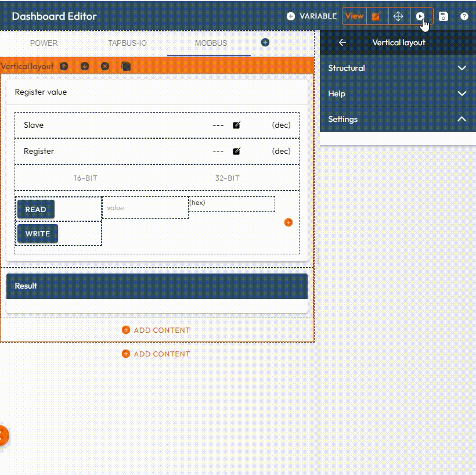Edit the Slave value via its pencil icon

point(236,125)
